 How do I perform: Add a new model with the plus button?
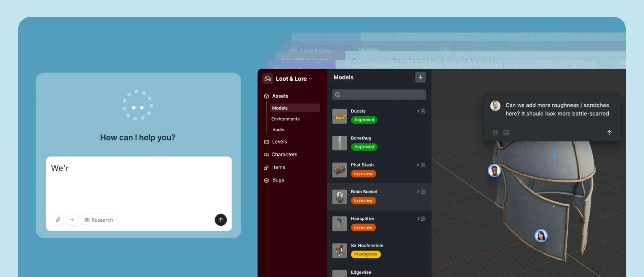coord(421,77)
